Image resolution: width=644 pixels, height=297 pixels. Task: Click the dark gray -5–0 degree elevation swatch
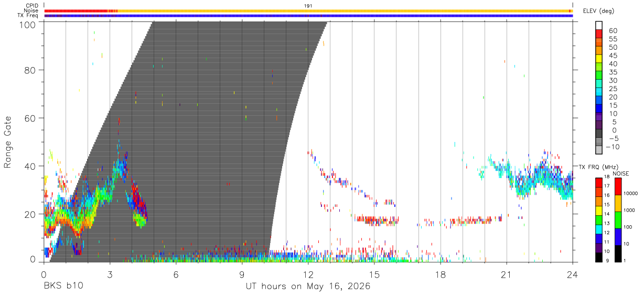pyautogui.click(x=599, y=134)
